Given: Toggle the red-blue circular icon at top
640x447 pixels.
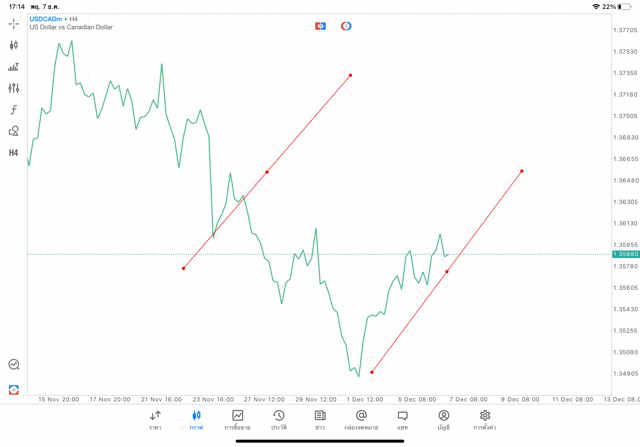Looking at the screenshot, I should pos(346,26).
